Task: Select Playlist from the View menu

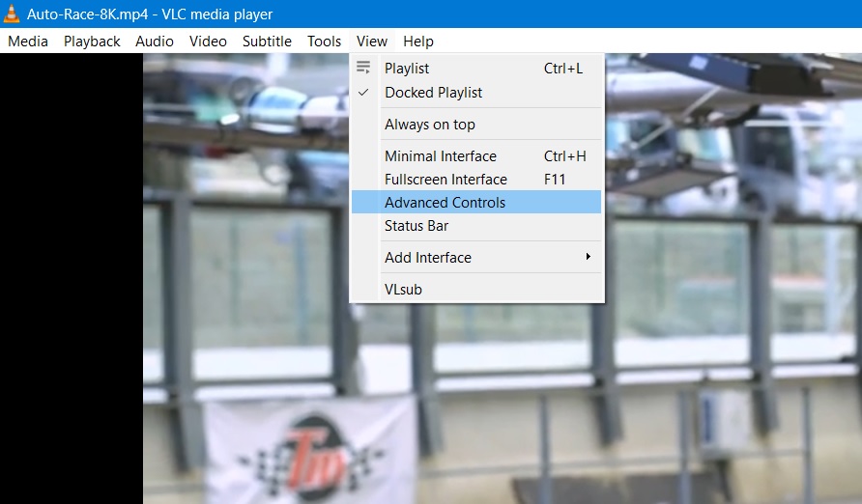Action: (x=476, y=69)
